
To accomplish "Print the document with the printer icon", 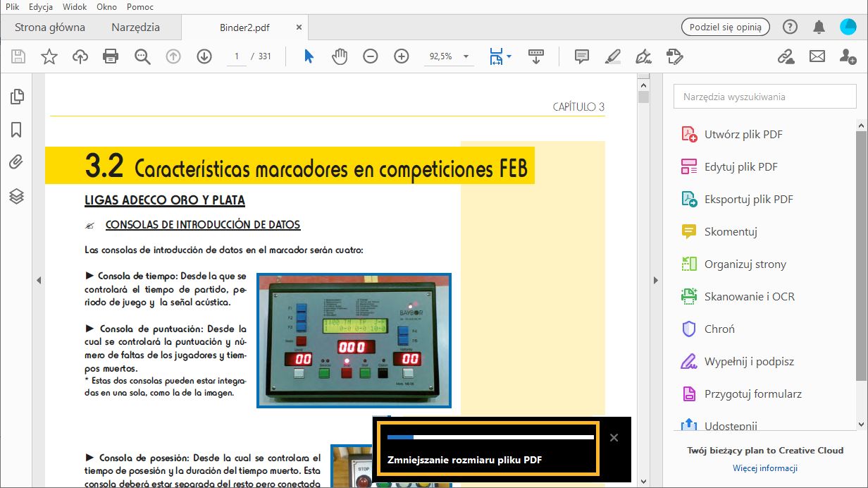I will [x=111, y=56].
